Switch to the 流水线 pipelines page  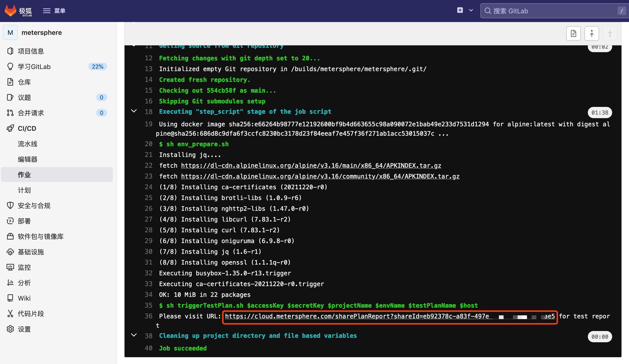(x=27, y=144)
